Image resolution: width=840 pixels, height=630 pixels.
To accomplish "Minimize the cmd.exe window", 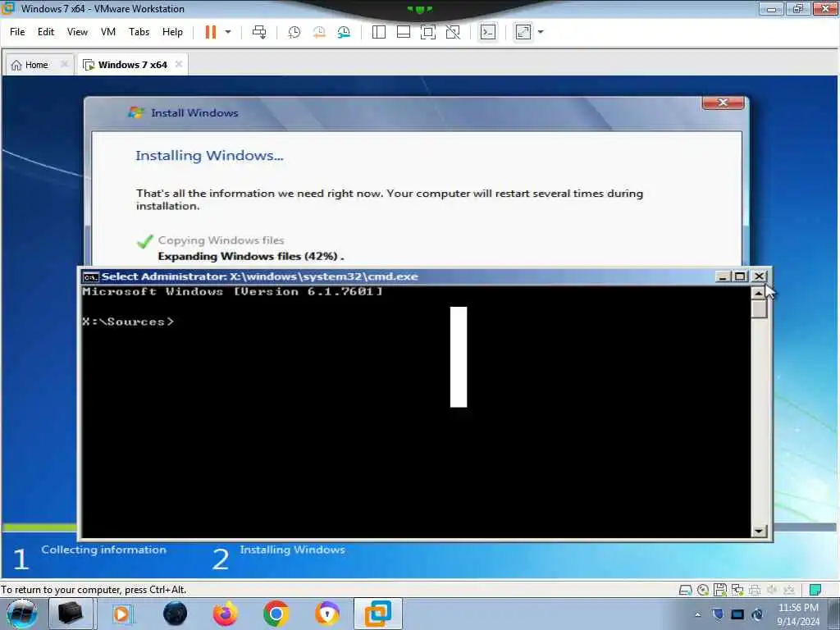I will pyautogui.click(x=723, y=276).
